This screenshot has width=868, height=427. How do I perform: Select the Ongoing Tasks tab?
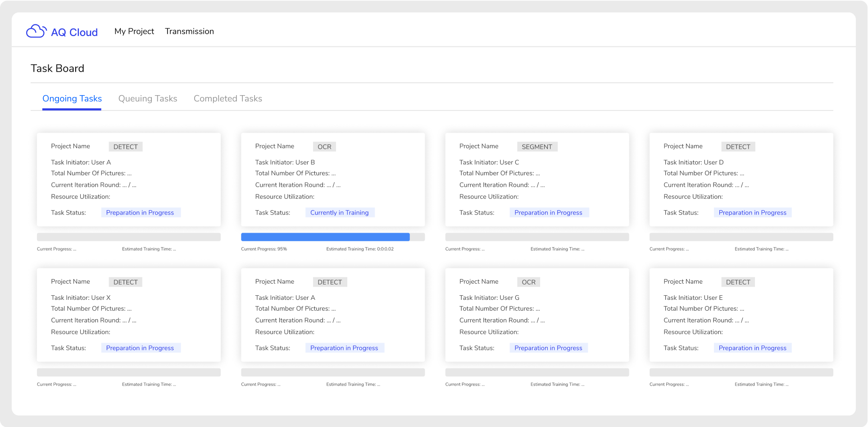click(72, 99)
